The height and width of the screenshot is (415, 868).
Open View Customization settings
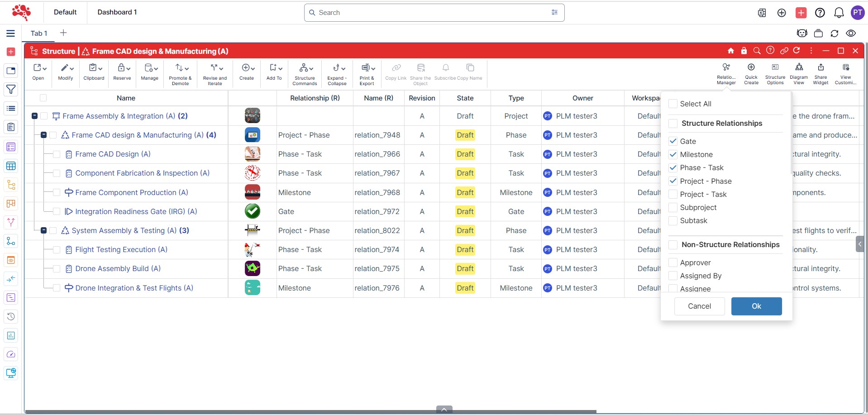point(845,73)
